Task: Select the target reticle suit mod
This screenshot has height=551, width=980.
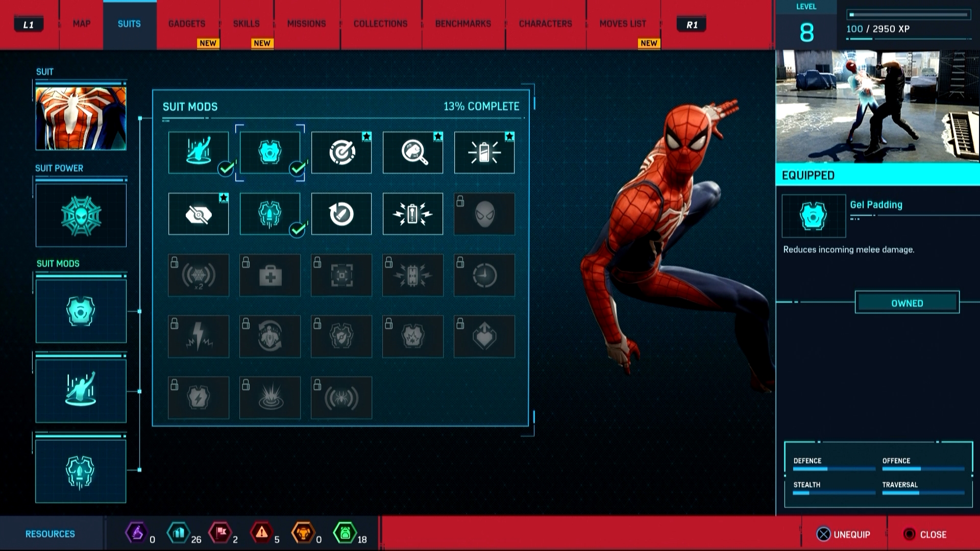Action: pyautogui.click(x=341, y=153)
